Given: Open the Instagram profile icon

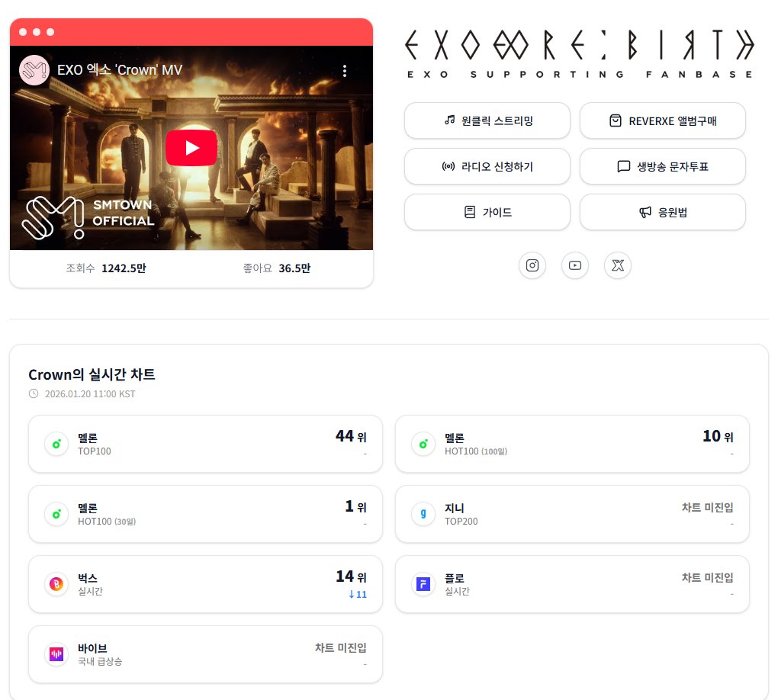Looking at the screenshot, I should (x=532, y=265).
